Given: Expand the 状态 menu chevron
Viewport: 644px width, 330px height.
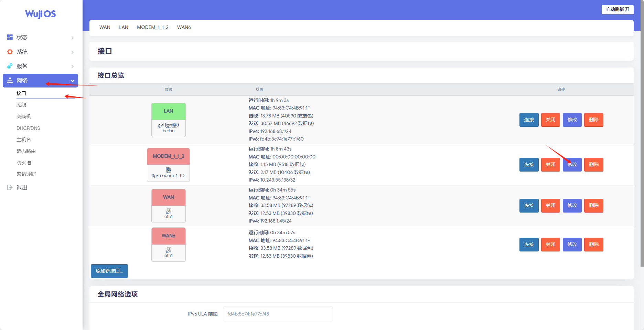Looking at the screenshot, I should (x=73, y=38).
